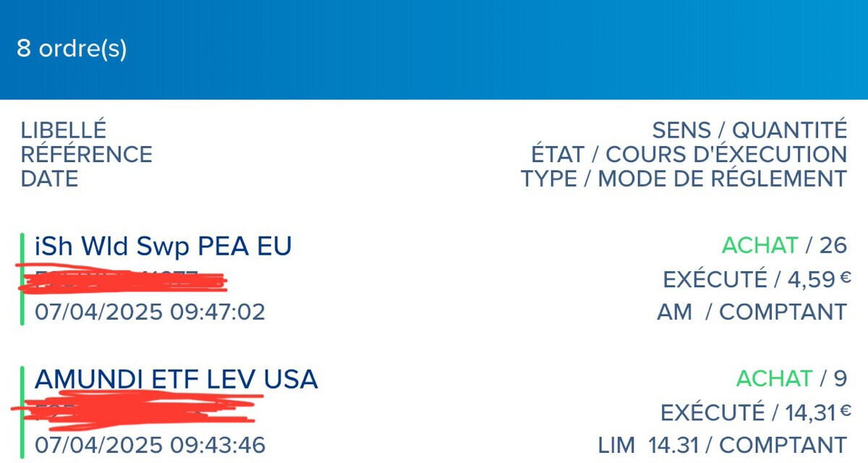Screen dimensions: 868x463
Task: Select the 09:43:46 order timestamp
Action: coord(150,444)
